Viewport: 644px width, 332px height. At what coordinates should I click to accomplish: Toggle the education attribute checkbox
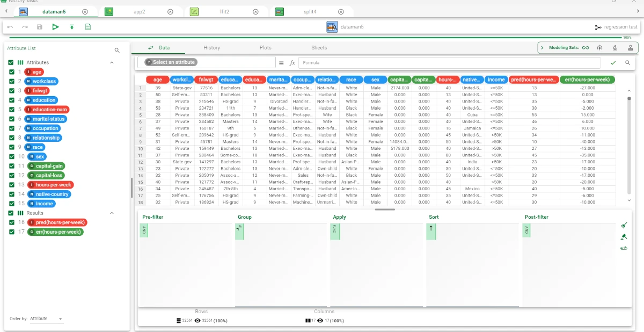tap(11, 100)
